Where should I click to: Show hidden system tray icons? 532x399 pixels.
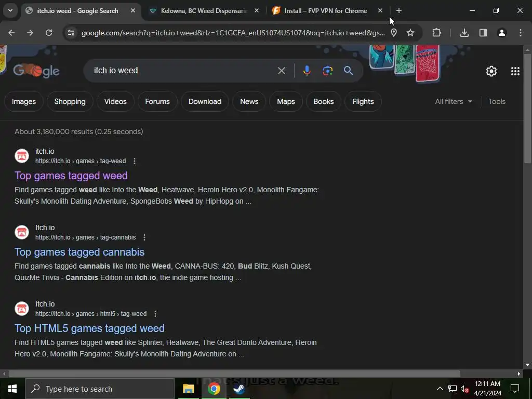440,389
